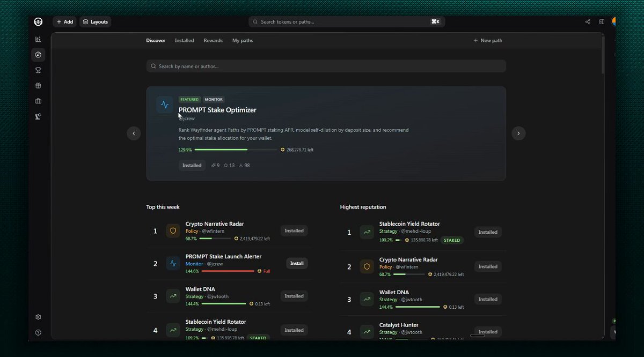Image resolution: width=644 pixels, height=357 pixels.
Task: Focus the Search tokens or paths field
Action: coord(347,22)
